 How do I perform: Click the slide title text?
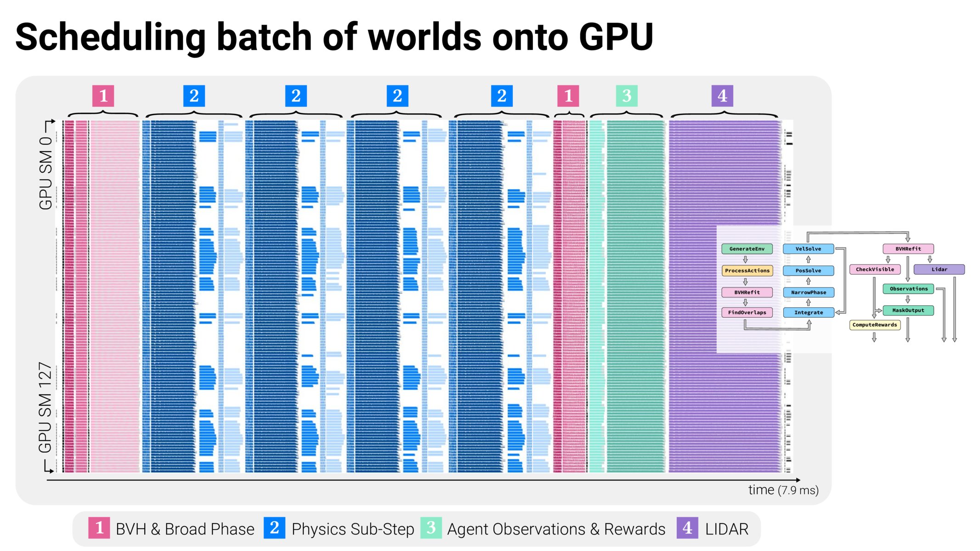(x=334, y=37)
